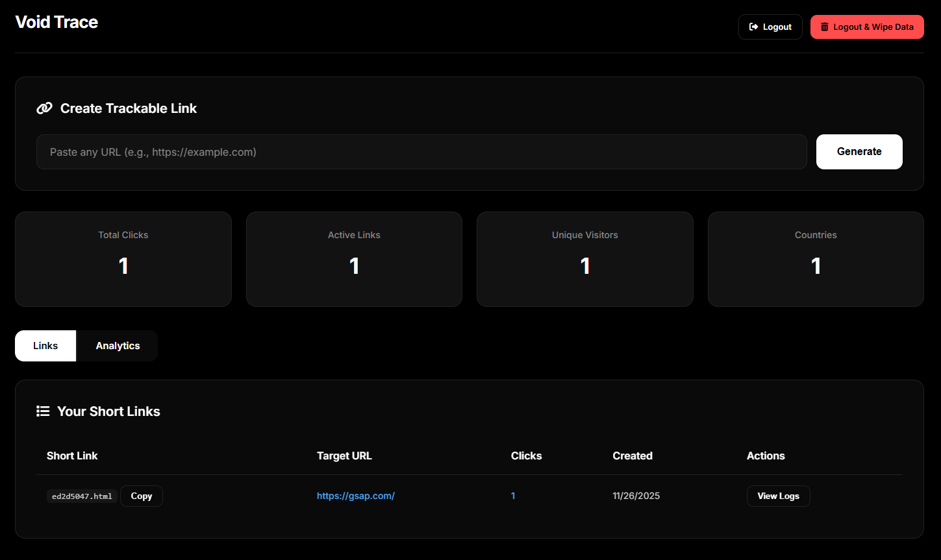Screen dimensions: 941x560
Task: Click the Void Trace app title
Action: pyautogui.click(x=56, y=21)
